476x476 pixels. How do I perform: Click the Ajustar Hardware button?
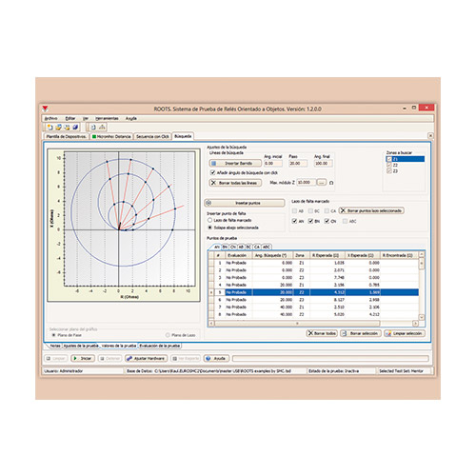[x=146, y=359]
